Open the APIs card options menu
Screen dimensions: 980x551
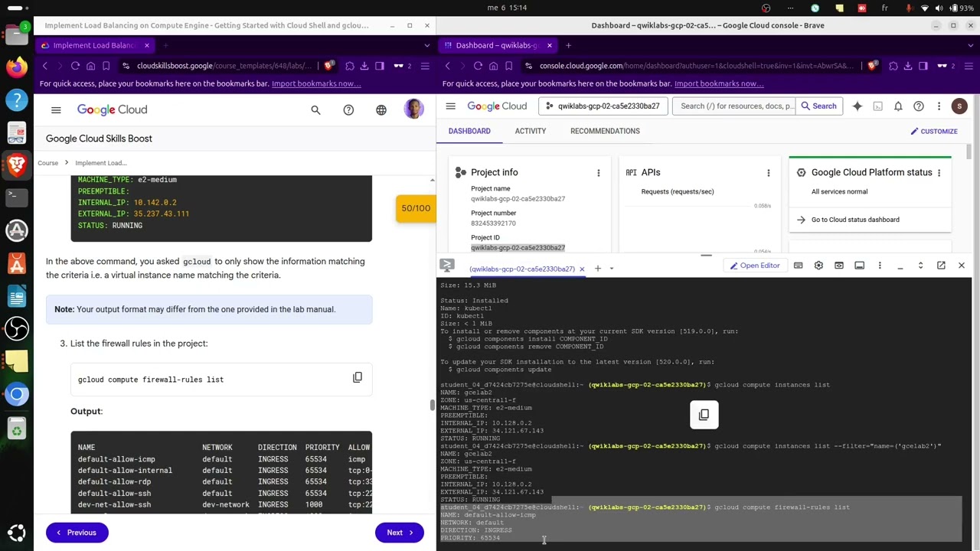tap(769, 173)
